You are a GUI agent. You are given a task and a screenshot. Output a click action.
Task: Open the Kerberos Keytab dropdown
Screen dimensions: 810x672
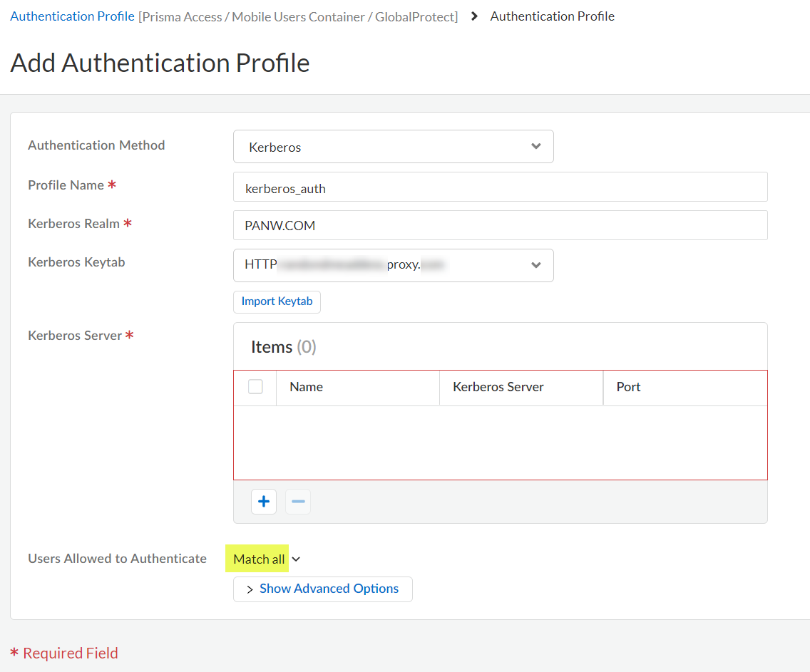pyautogui.click(x=393, y=265)
